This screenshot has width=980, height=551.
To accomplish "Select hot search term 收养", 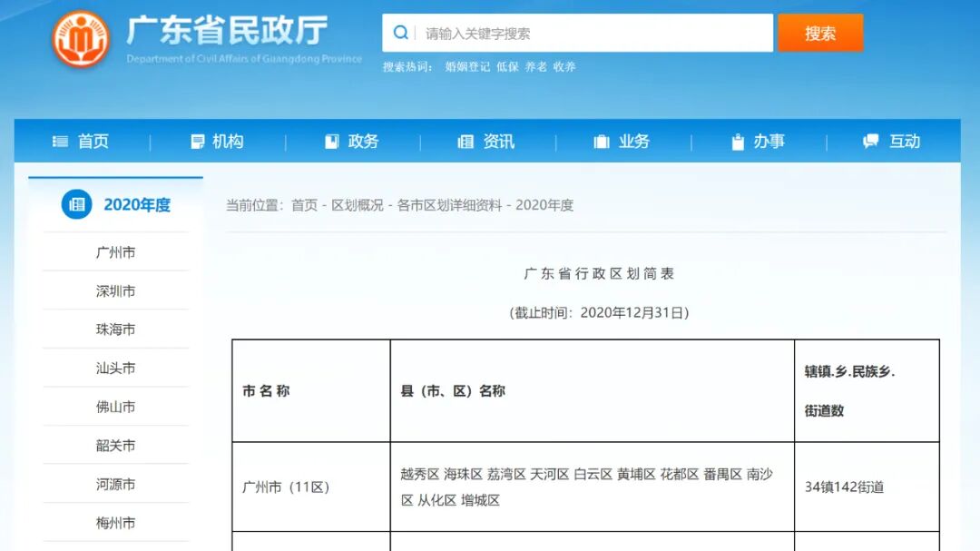I will pyautogui.click(x=564, y=67).
